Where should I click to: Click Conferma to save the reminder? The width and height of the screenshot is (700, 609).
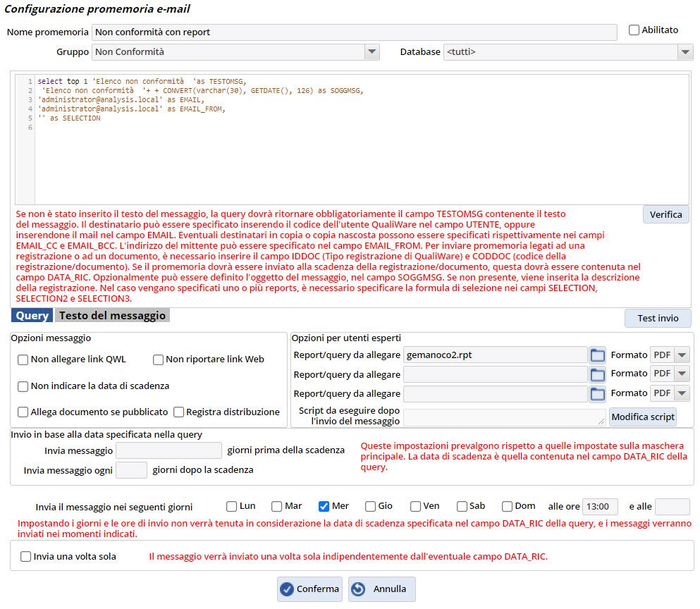[309, 589]
